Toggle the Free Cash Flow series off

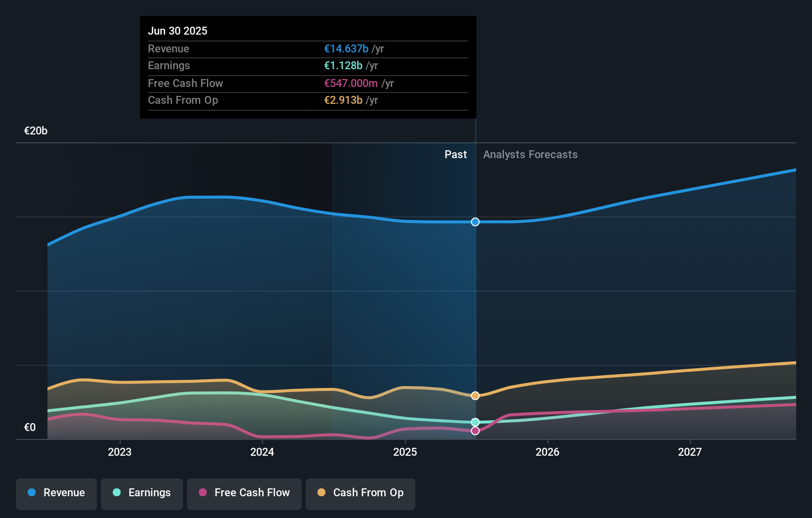point(244,493)
